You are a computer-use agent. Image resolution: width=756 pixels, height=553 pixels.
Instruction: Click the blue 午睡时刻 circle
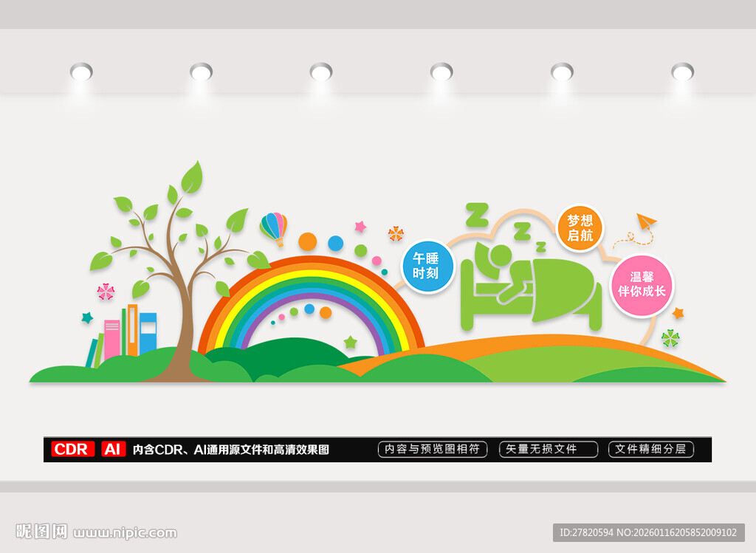pyautogui.click(x=427, y=267)
